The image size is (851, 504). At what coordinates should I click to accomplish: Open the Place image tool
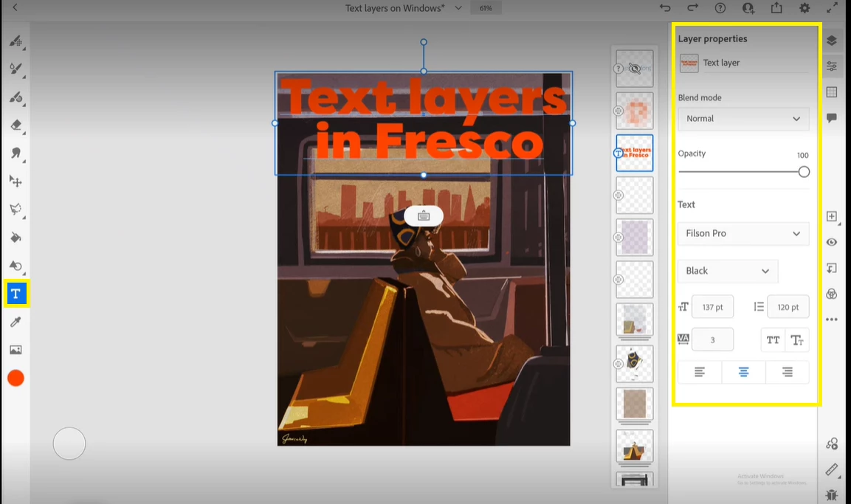pyautogui.click(x=15, y=350)
